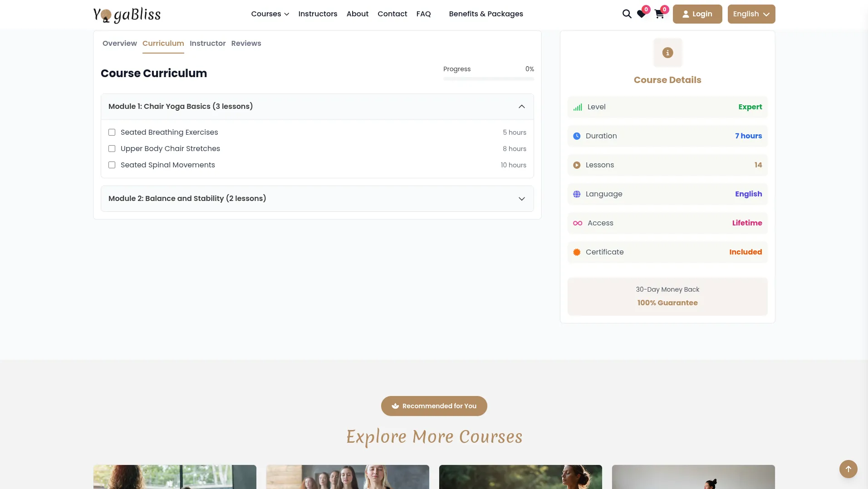Viewport: 868px width, 489px height.
Task: Check the Seated Breathing Exercises lesson
Action: pos(112,132)
